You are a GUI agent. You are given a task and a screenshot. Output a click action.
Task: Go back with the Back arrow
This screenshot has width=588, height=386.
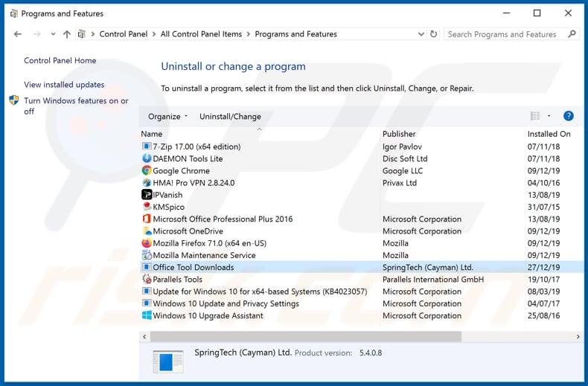[x=18, y=34]
